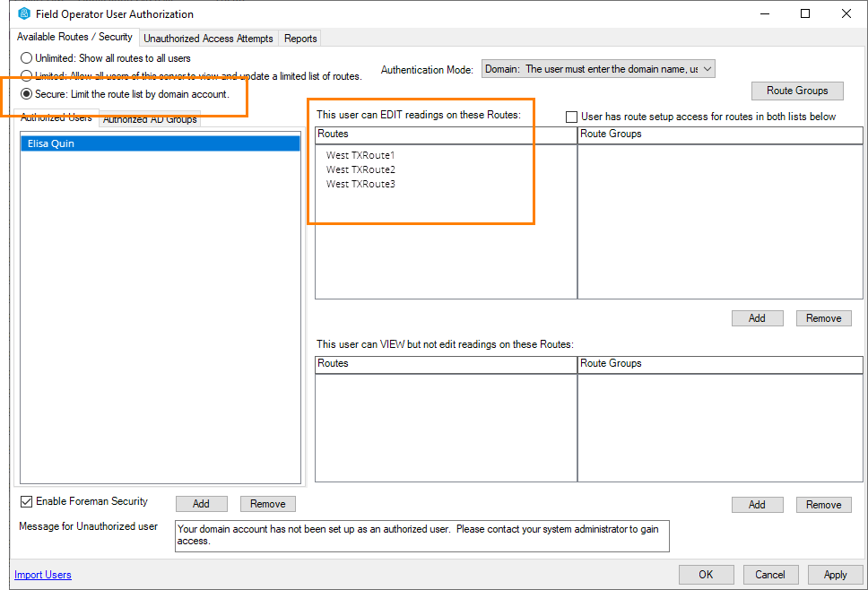
Task: Click Add under the EDIT routes list
Action: tap(757, 318)
